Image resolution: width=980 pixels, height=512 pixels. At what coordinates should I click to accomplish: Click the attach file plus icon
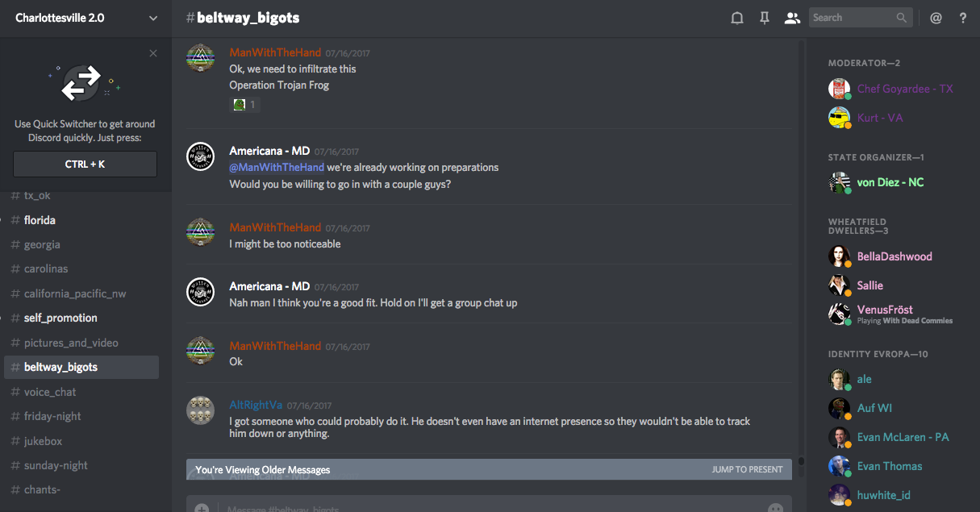[202, 508]
